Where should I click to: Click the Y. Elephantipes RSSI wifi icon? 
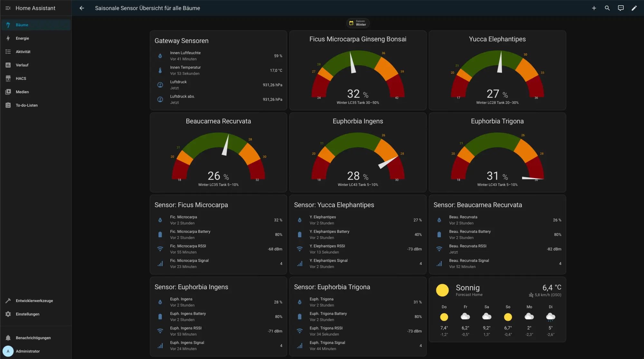pos(299,249)
